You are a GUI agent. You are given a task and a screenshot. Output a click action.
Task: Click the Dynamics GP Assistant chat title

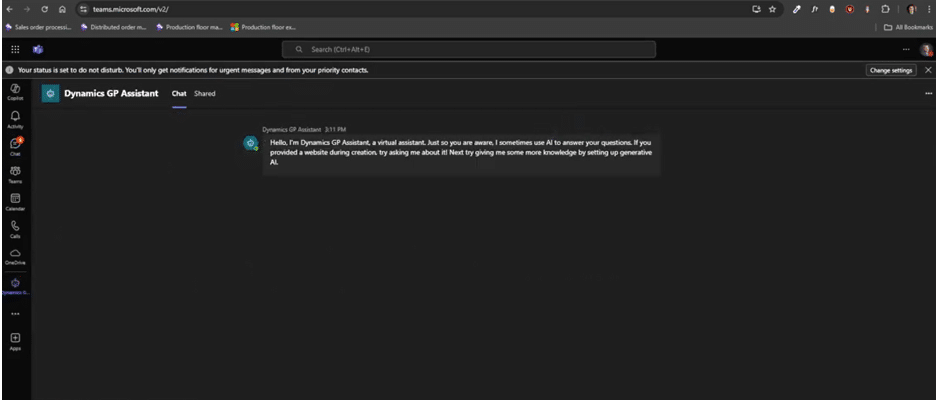click(111, 94)
